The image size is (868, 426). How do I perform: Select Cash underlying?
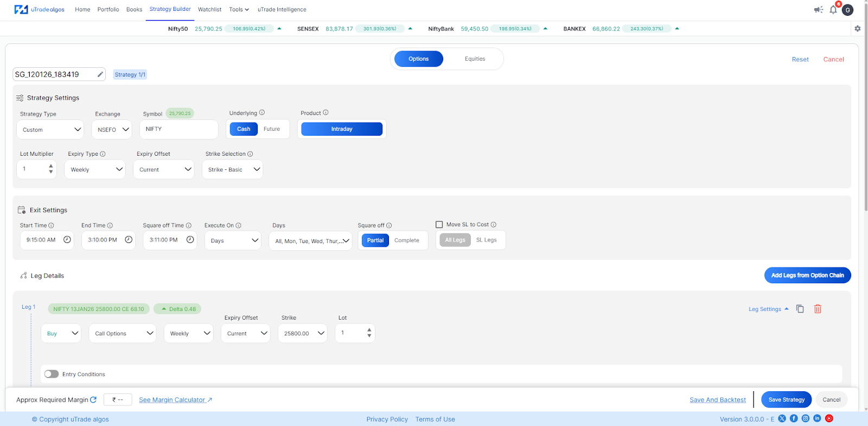tap(244, 129)
